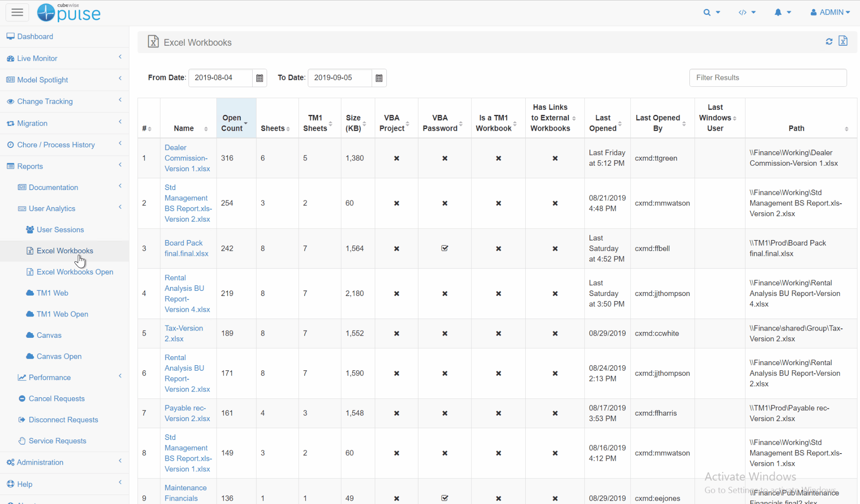The width and height of the screenshot is (860, 504).
Task: Click the refresh icon in Excel Workbooks header
Action: coord(829,41)
